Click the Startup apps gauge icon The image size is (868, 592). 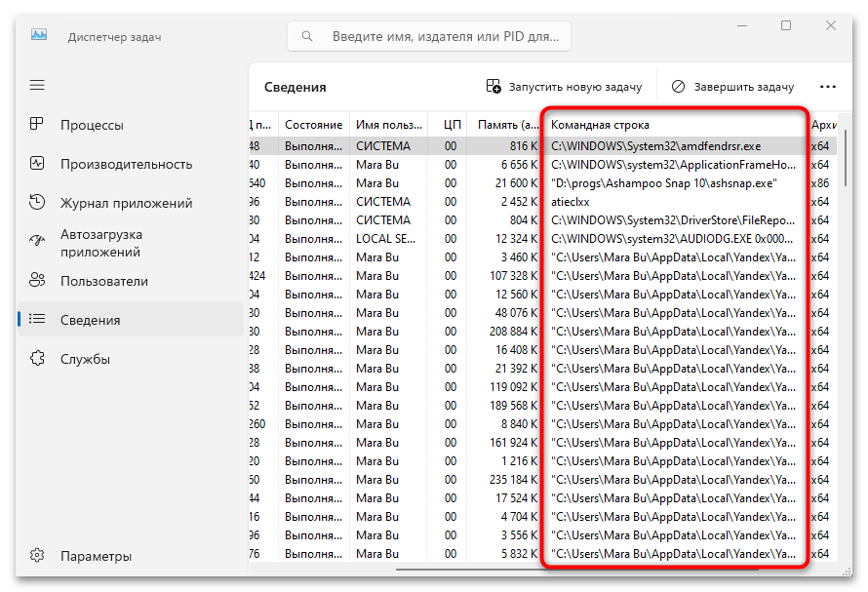pyautogui.click(x=36, y=240)
